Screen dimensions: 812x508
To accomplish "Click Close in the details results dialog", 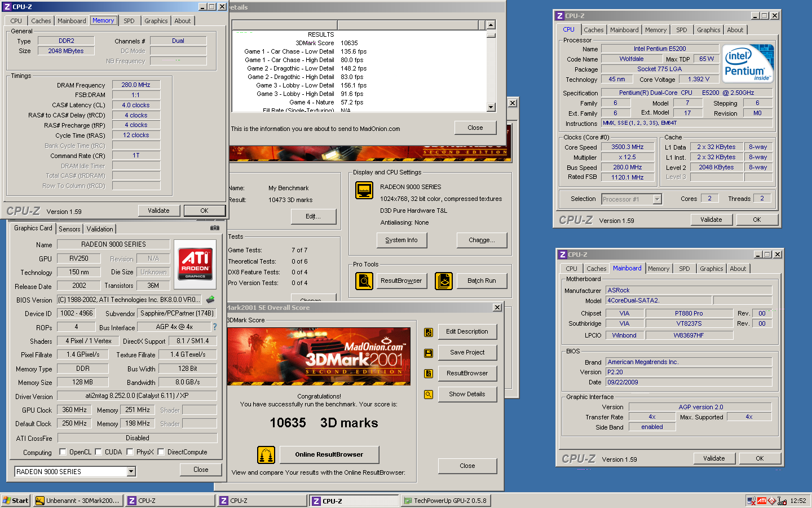I will pyautogui.click(x=475, y=128).
